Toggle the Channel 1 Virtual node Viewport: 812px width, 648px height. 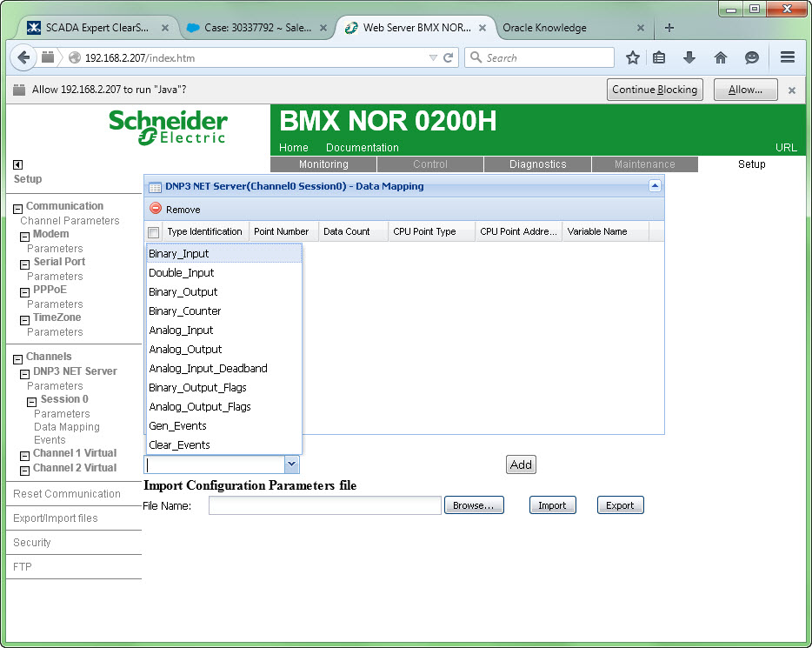(24, 456)
